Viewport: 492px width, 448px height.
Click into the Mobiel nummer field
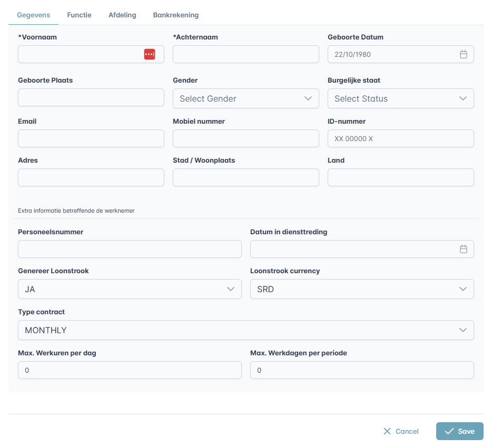[x=245, y=138]
